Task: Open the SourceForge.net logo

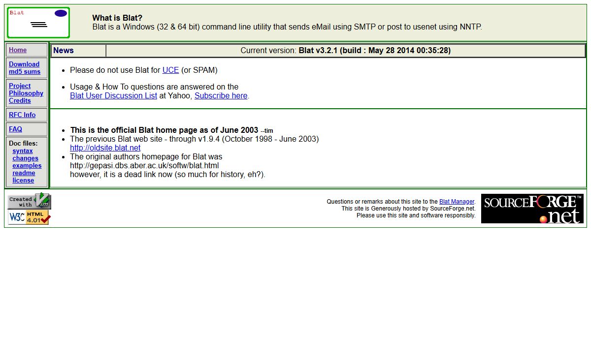Action: coord(532,209)
